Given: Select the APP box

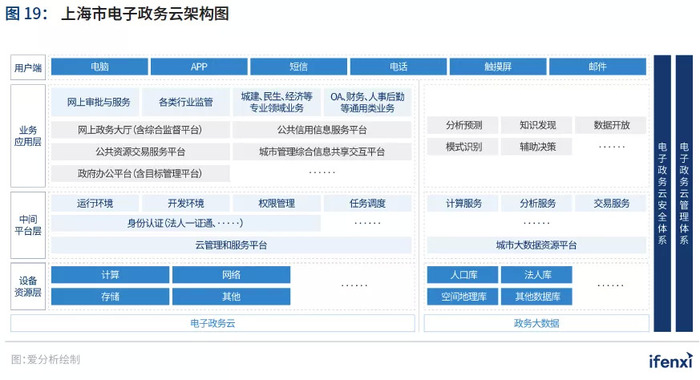Looking at the screenshot, I should pyautogui.click(x=199, y=67).
